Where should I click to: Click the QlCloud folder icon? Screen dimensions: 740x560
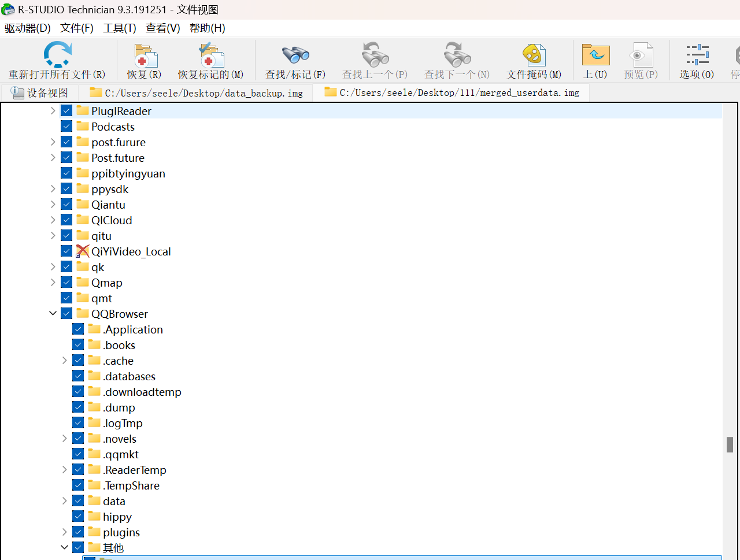(82, 220)
